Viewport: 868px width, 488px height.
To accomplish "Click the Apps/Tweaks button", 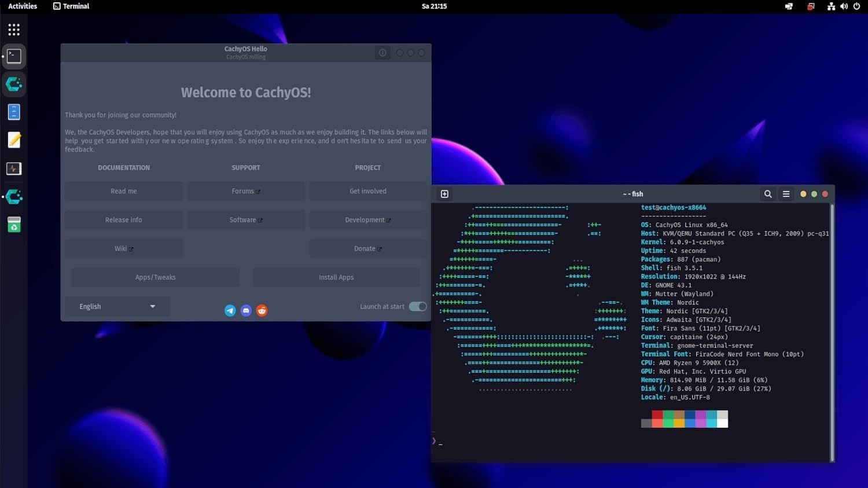I will [x=156, y=278].
